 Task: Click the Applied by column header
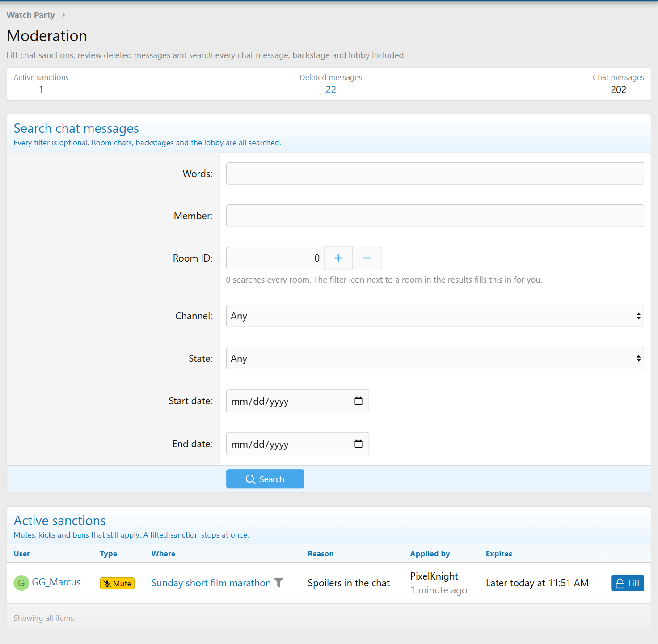tap(430, 554)
